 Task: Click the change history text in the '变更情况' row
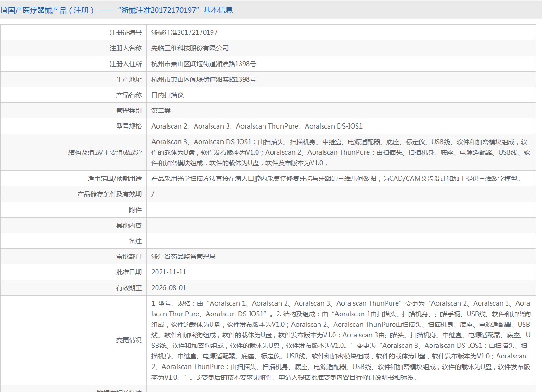tap(341, 340)
